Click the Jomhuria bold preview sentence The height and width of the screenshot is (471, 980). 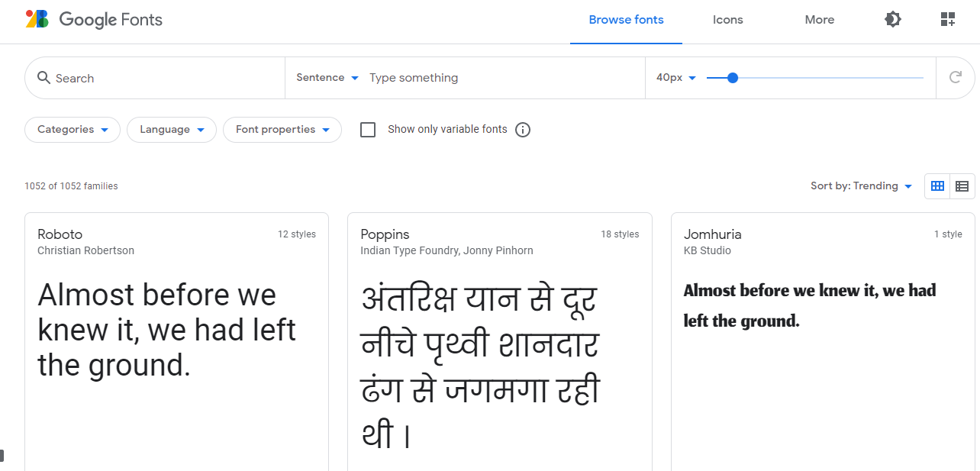810,305
